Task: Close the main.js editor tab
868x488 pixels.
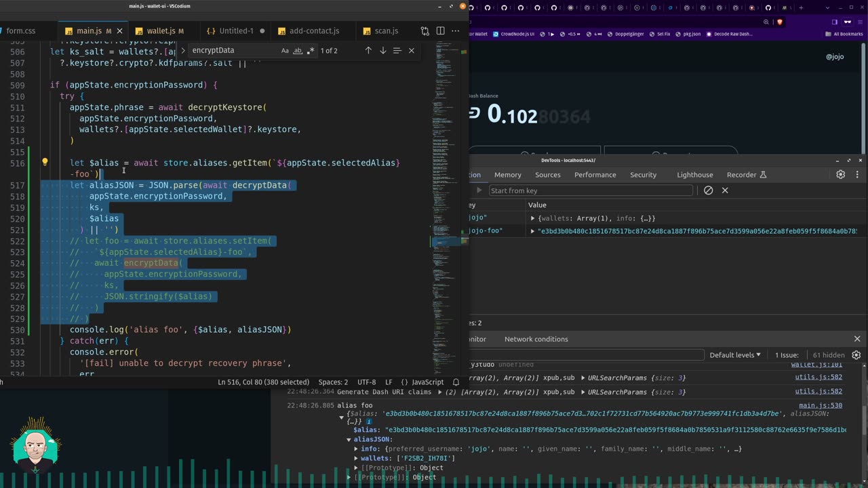Action: 120,31
